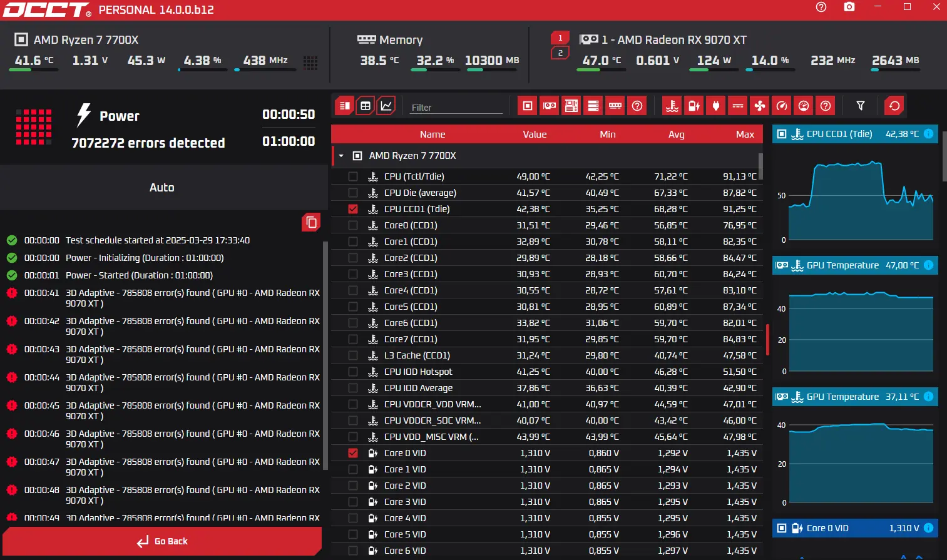Sort table by Max column header
This screenshot has width=947, height=560.
[x=745, y=135]
